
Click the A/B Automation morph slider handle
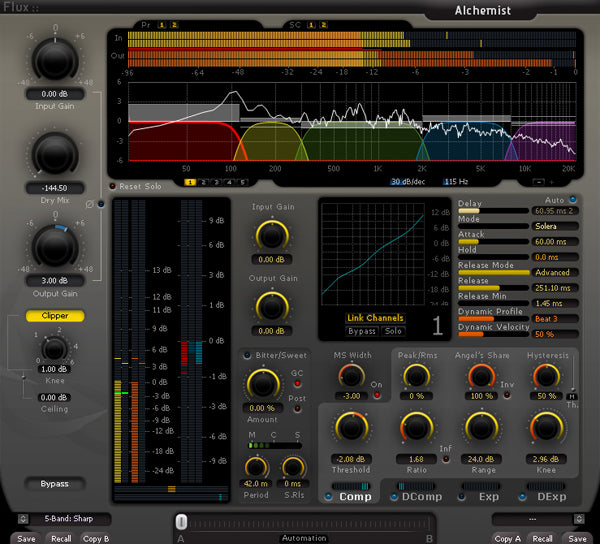[x=181, y=521]
